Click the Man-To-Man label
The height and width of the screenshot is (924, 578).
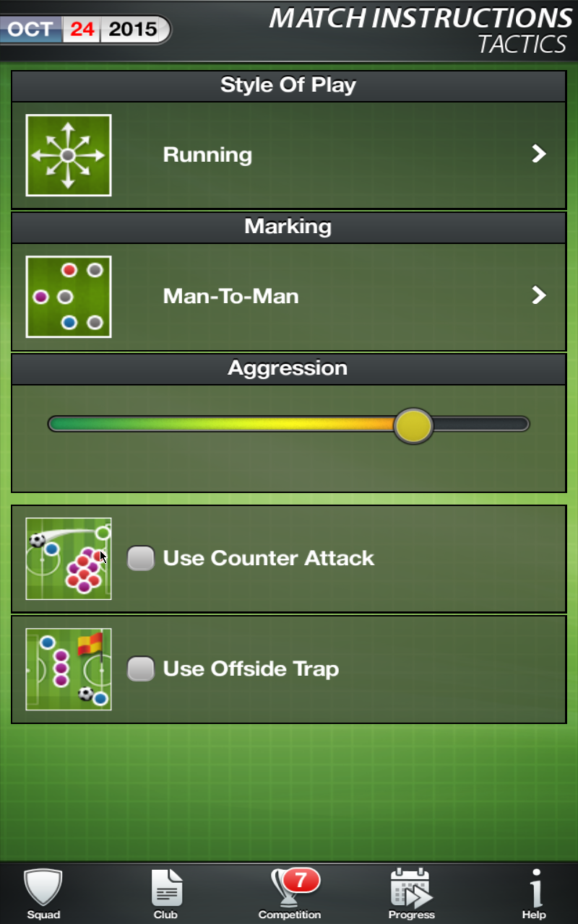click(231, 296)
